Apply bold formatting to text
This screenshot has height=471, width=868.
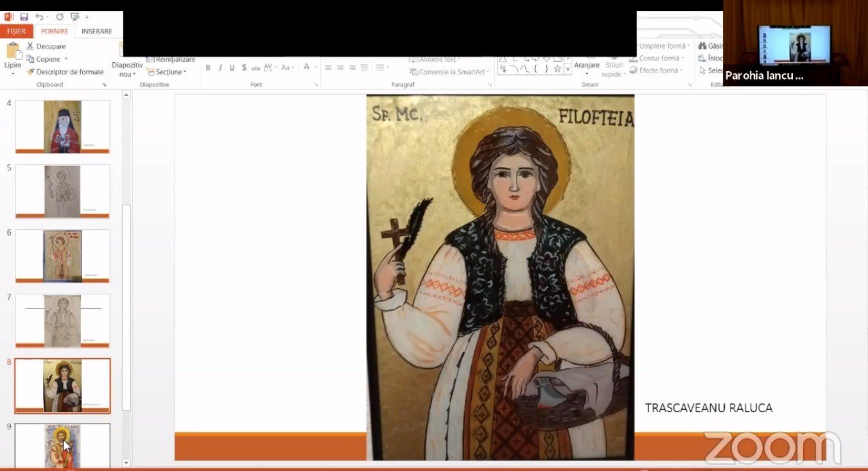(207, 67)
